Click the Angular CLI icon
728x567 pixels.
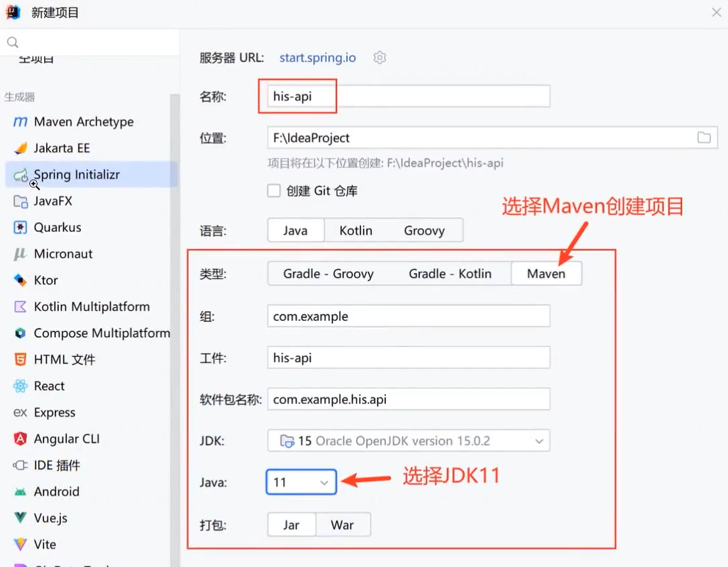[20, 439]
